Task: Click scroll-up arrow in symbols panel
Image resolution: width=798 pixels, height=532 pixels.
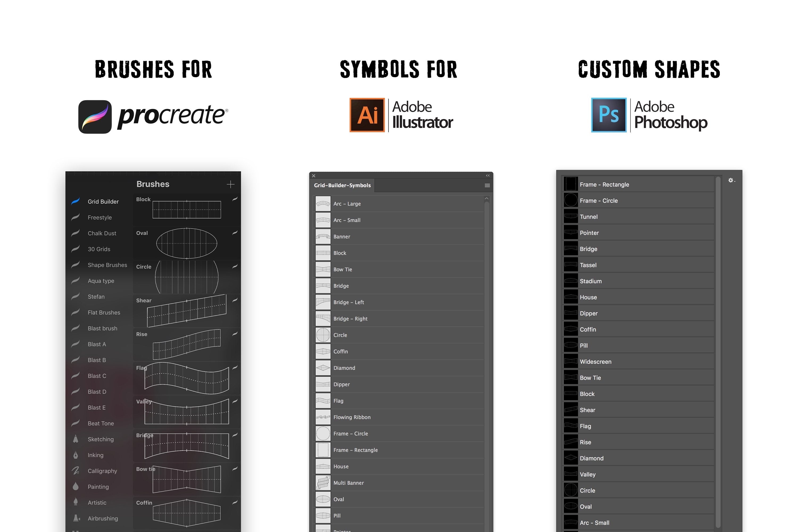Action: (x=487, y=198)
